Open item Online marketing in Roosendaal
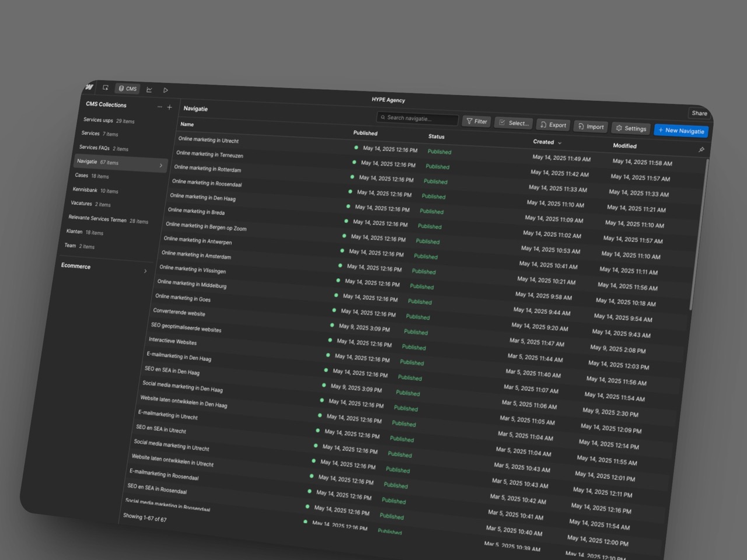747x560 pixels. coord(207,183)
